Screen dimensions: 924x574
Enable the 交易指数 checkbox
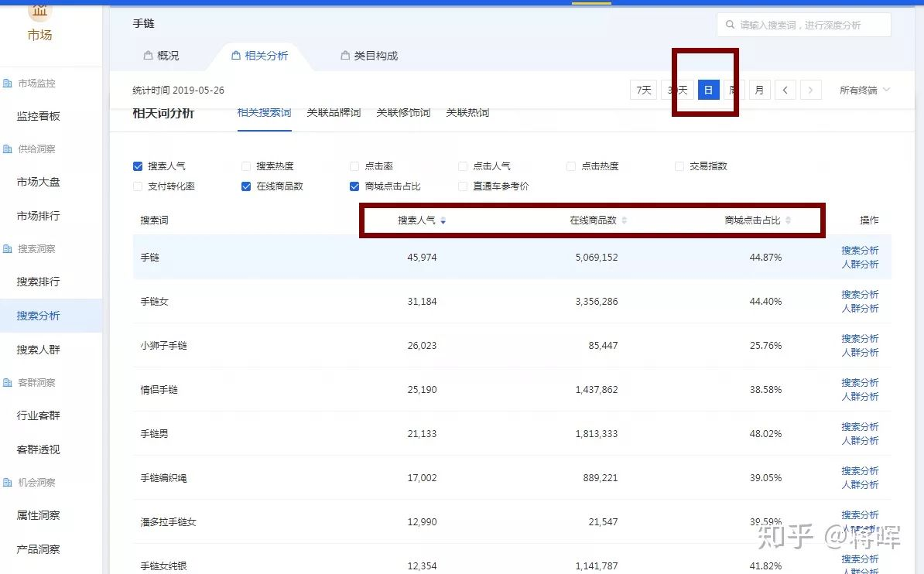coord(679,166)
